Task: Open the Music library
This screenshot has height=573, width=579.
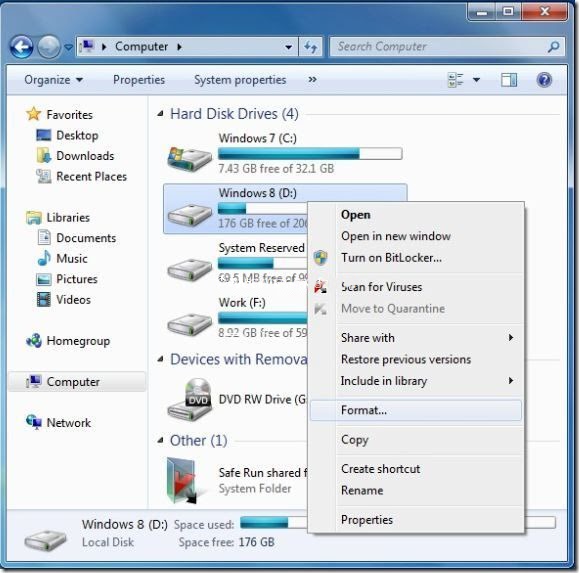Action: [62, 258]
